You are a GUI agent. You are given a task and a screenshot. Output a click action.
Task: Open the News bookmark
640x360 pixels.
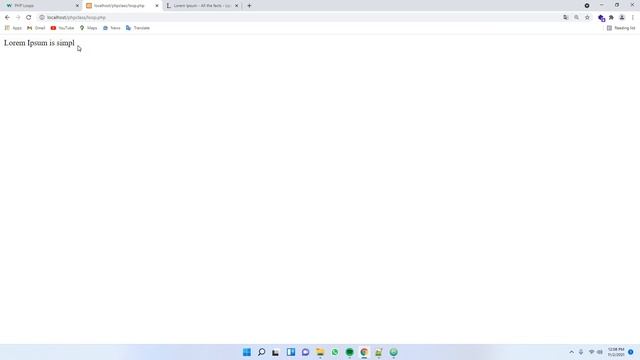pos(111,28)
